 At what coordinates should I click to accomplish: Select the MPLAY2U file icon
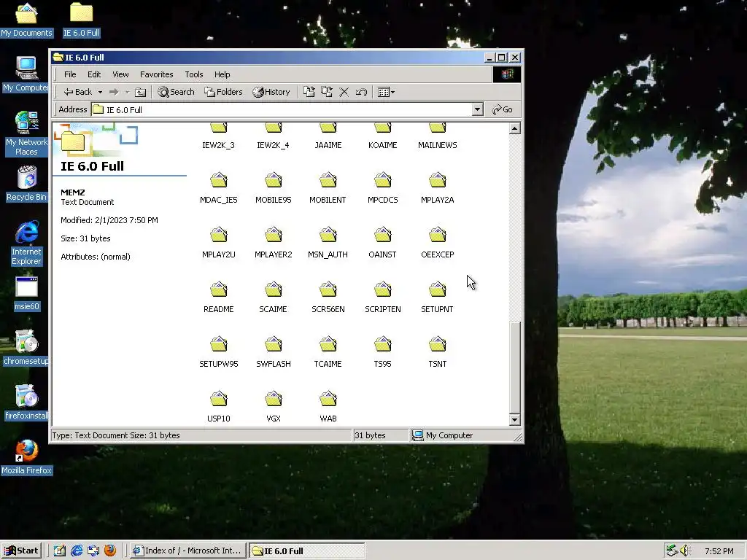(x=219, y=236)
